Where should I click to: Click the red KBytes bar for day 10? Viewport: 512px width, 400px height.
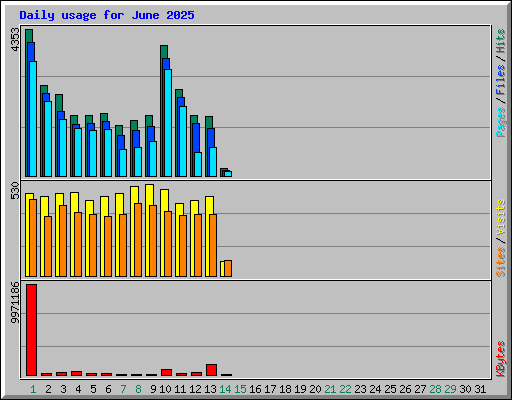click(166, 372)
